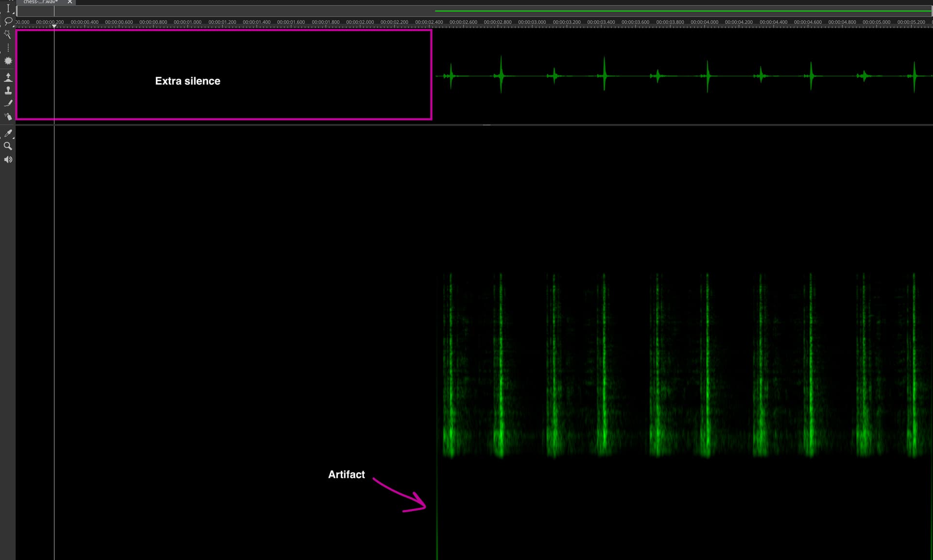Choose the Spray can tool
The image size is (933, 560).
[x=8, y=117]
